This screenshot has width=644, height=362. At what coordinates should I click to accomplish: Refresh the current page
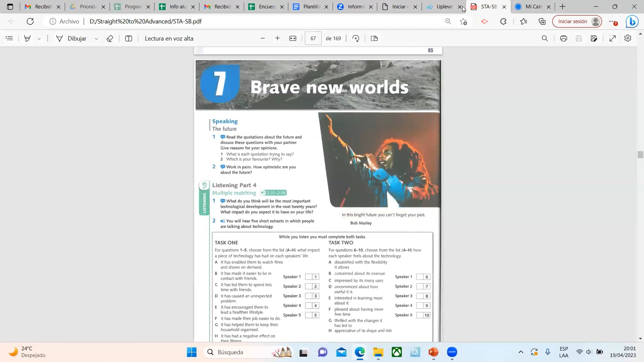click(x=30, y=21)
